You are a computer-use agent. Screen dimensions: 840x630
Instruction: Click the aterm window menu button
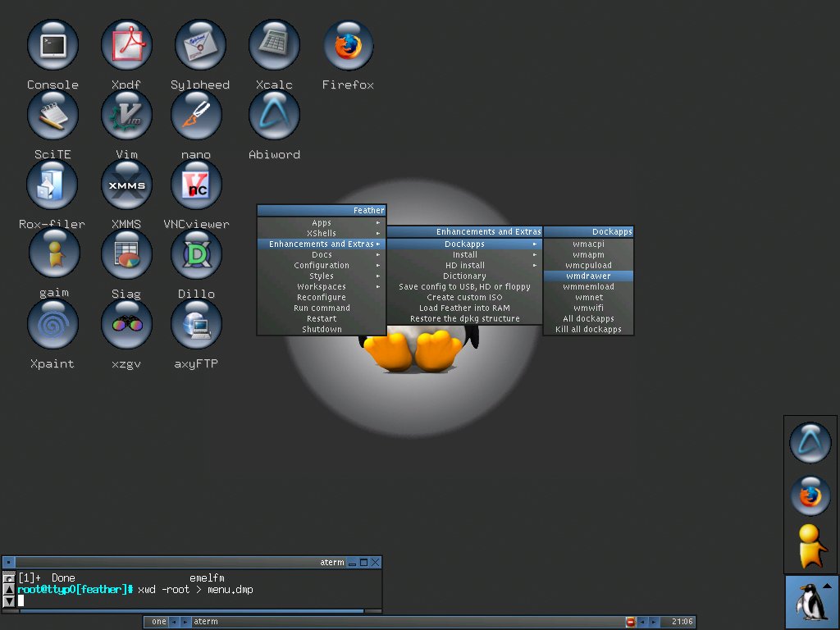[x=8, y=563]
